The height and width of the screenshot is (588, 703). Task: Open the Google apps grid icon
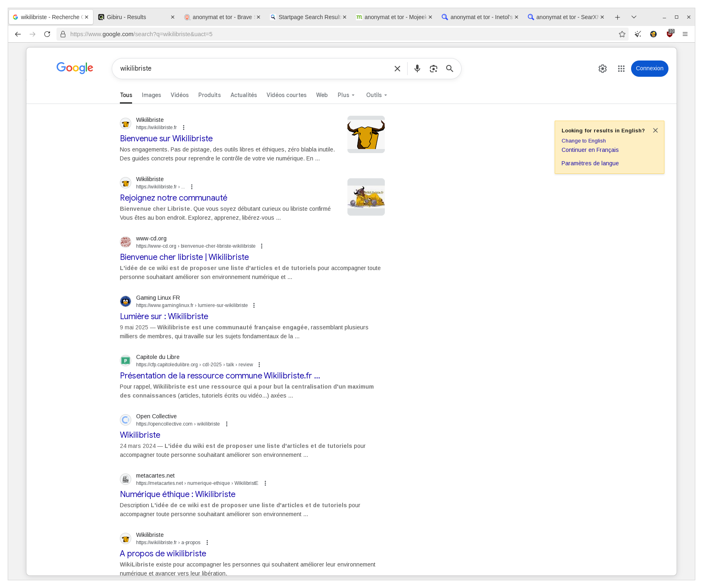pos(621,68)
